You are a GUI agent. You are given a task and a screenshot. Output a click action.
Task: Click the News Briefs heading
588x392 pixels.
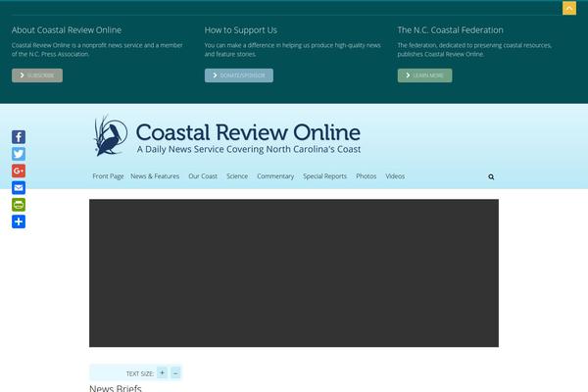click(116, 388)
